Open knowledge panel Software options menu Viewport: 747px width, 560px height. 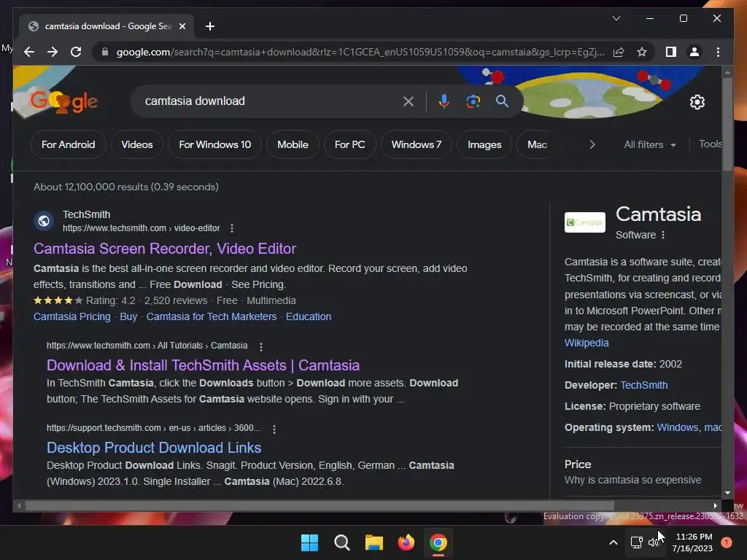[x=662, y=235]
